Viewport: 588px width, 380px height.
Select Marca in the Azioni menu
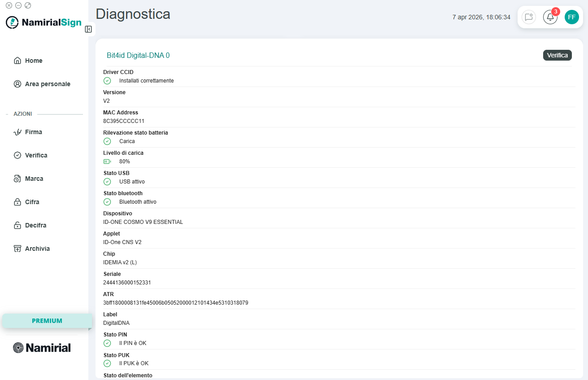click(x=34, y=179)
